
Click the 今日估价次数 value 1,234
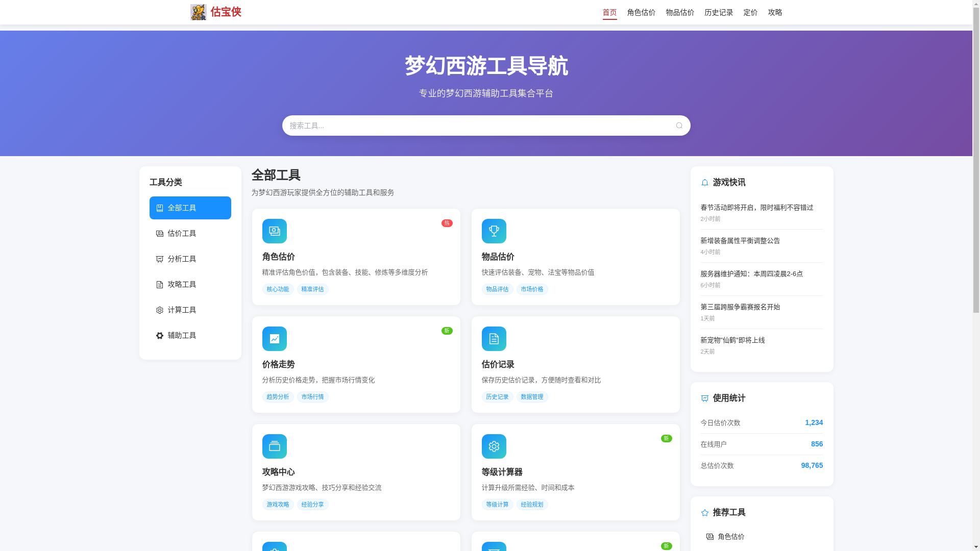point(814,422)
